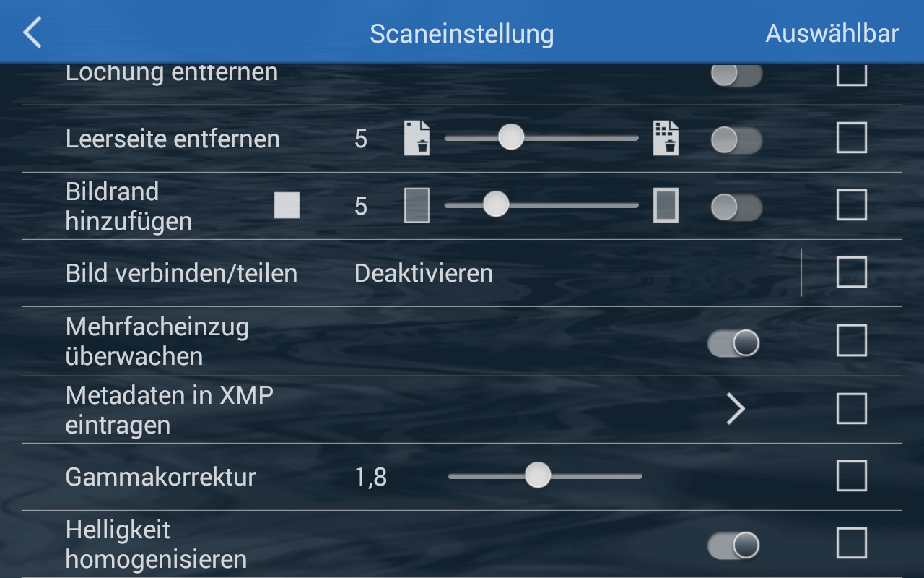924x578 pixels.
Task: Click the fewer-blank-pages trash icon
Action: pyautogui.click(x=417, y=138)
